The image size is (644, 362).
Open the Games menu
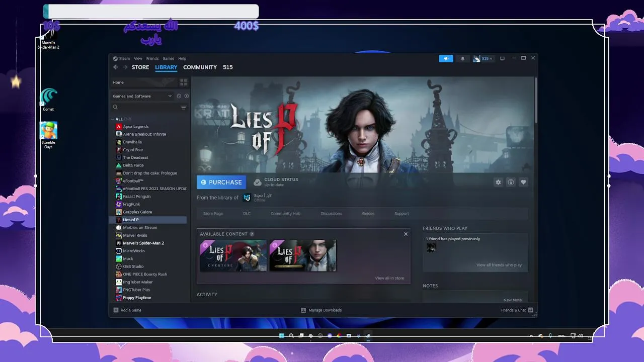coord(168,59)
